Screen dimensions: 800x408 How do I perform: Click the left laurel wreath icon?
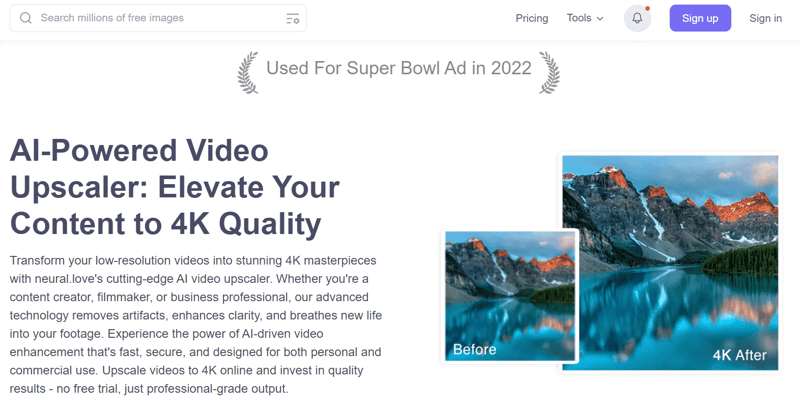(x=246, y=71)
